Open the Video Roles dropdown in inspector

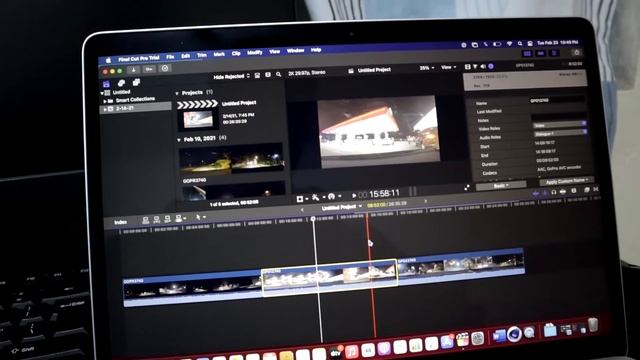pyautogui.click(x=560, y=125)
